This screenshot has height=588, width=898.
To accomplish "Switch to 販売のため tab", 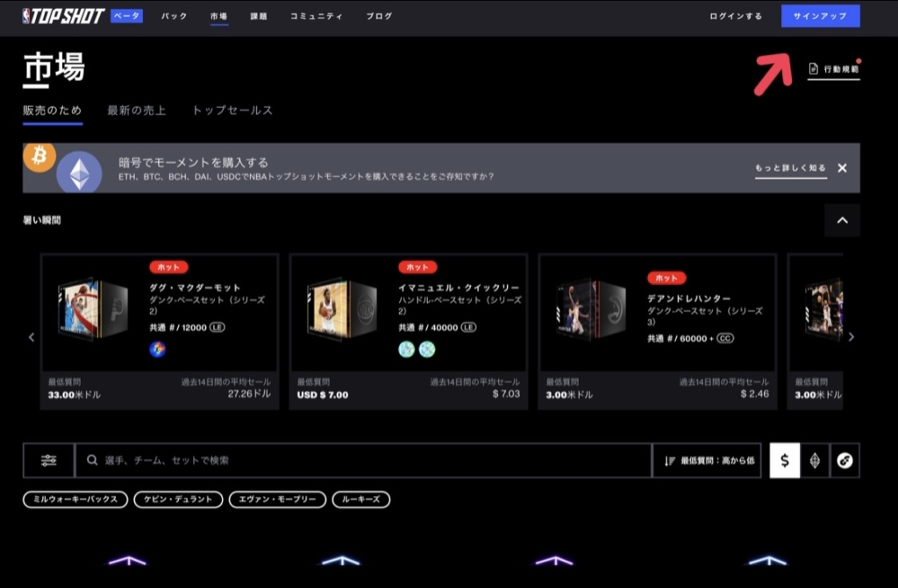I will coord(52,110).
